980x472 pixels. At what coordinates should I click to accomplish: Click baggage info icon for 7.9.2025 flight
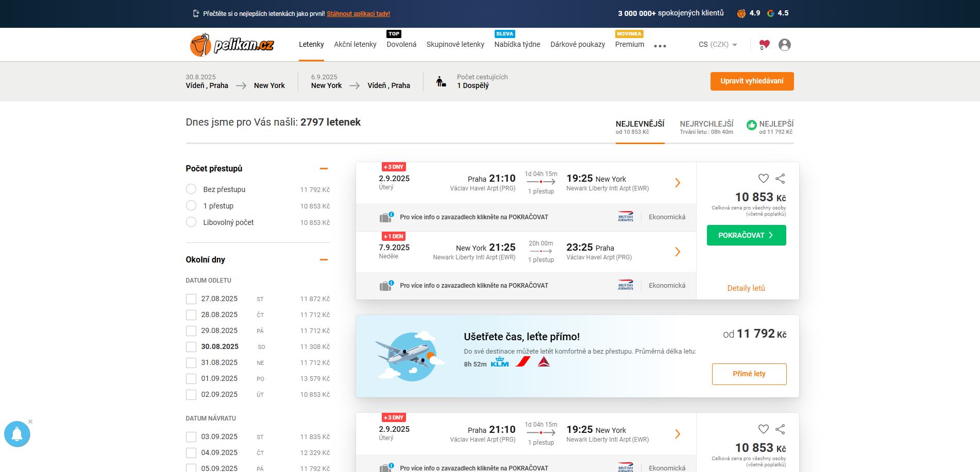pyautogui.click(x=386, y=286)
